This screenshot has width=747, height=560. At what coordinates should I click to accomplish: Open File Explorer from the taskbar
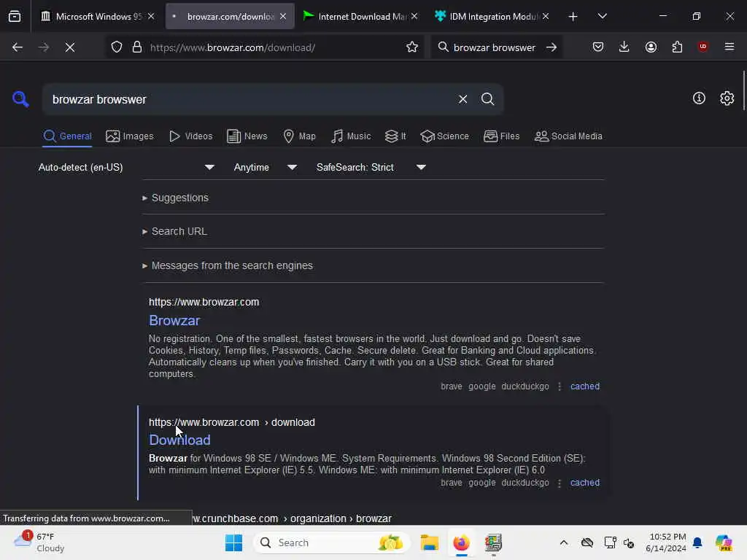pos(429,542)
